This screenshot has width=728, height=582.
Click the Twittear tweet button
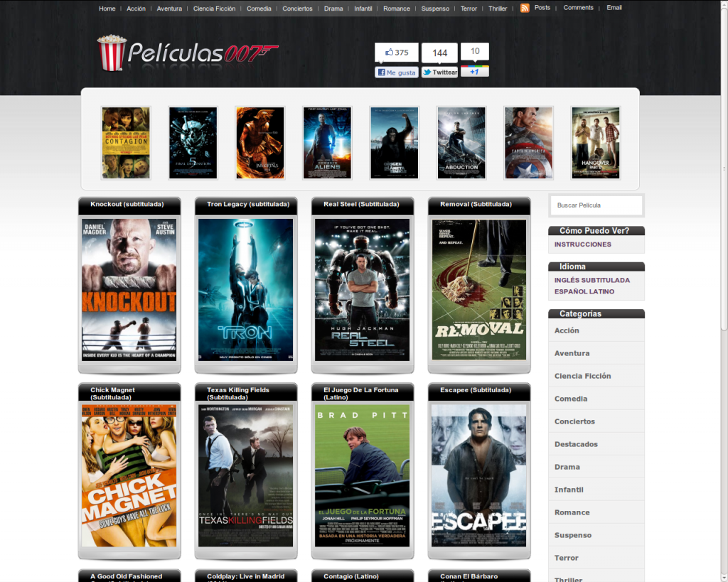click(x=439, y=72)
